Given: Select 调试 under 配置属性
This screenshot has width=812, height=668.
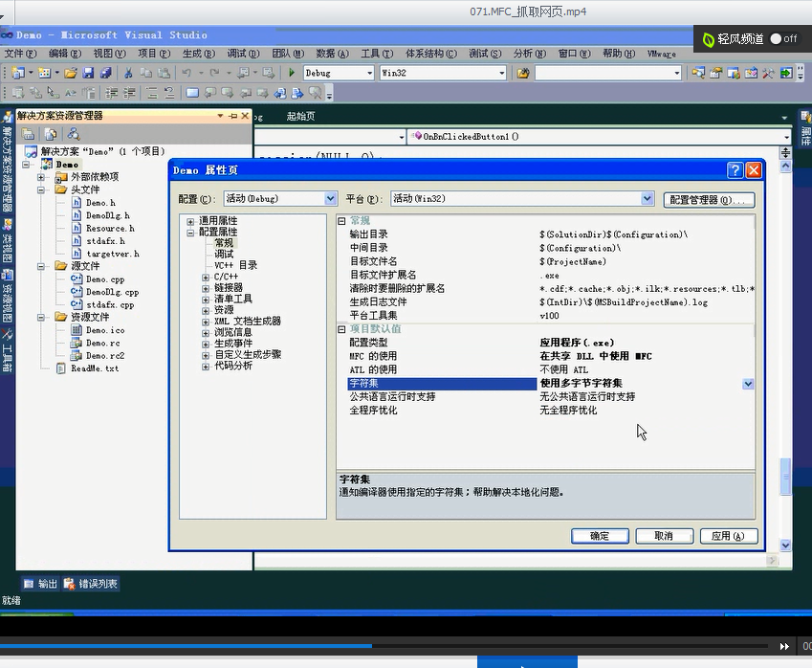Looking at the screenshot, I should click(x=224, y=254).
